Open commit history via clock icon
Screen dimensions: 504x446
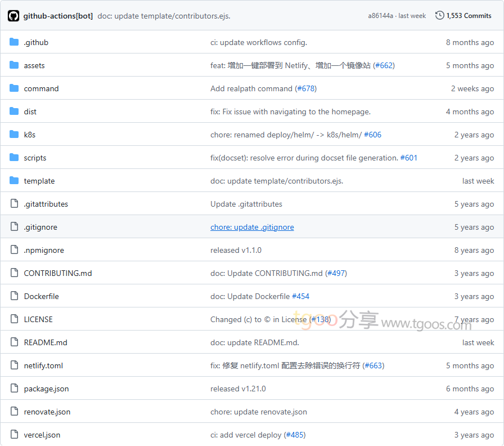[x=439, y=16]
